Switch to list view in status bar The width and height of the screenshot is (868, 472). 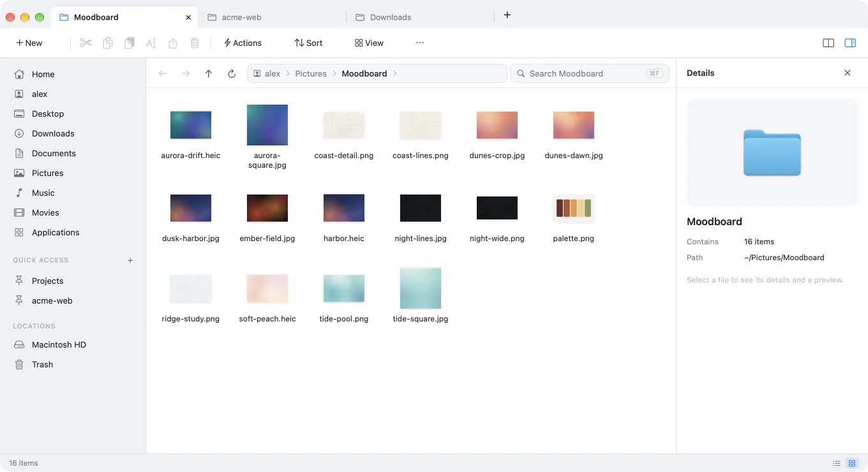pos(837,463)
